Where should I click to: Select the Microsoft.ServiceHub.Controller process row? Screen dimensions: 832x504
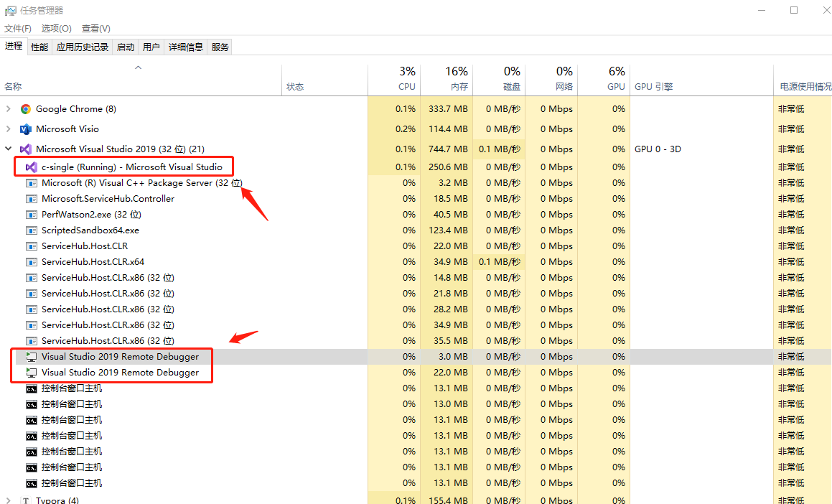[x=108, y=199]
